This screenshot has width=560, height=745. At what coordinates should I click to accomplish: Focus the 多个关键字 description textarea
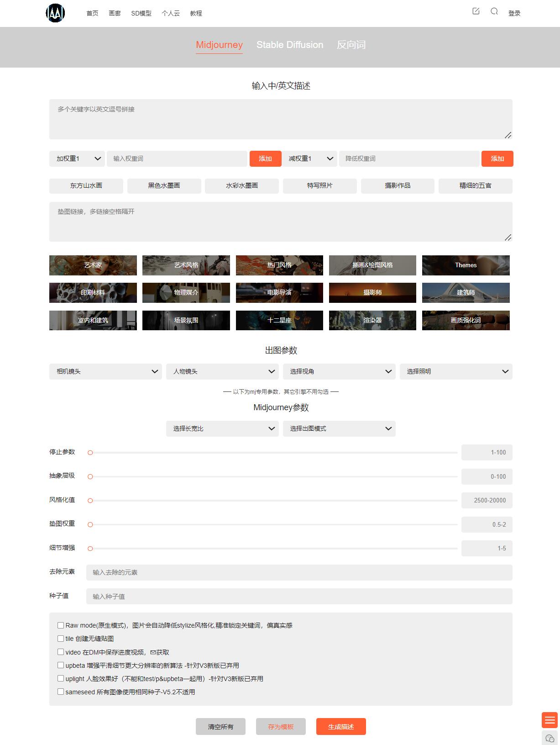(x=281, y=119)
